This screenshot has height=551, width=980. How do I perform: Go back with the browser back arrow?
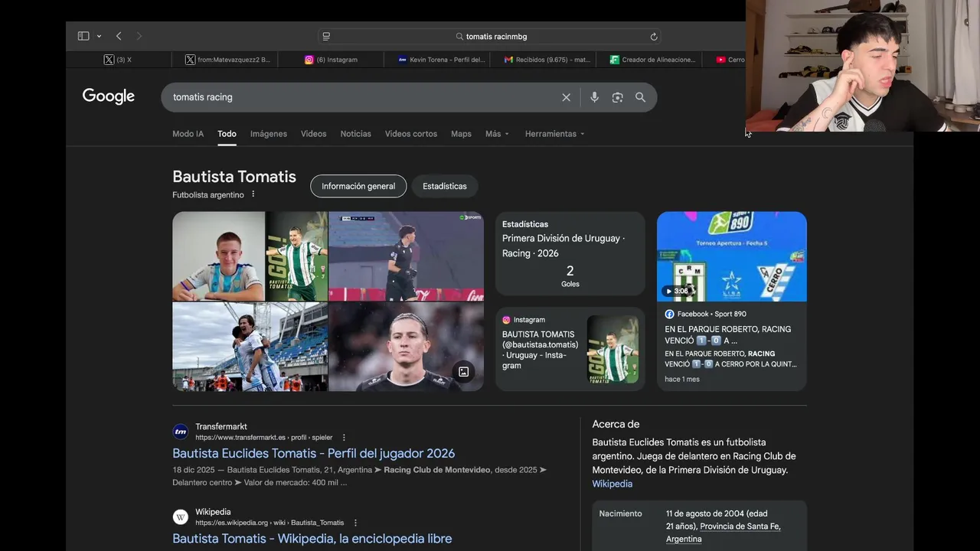coord(119,36)
